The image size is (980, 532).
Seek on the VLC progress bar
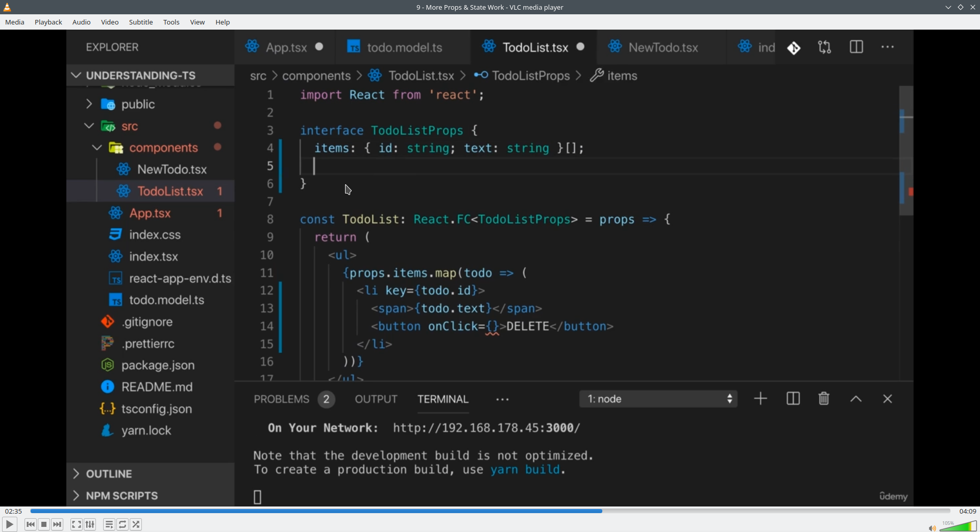pyautogui.click(x=490, y=511)
